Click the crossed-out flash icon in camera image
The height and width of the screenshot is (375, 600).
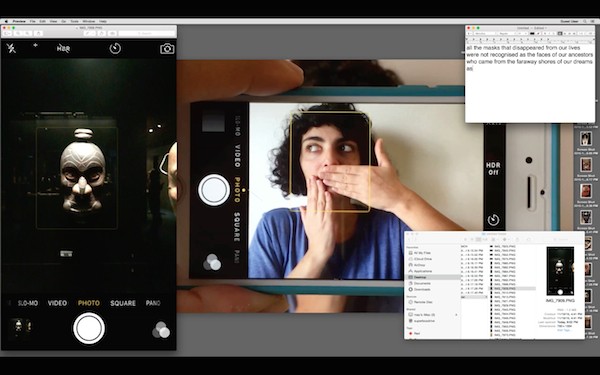click(x=11, y=48)
